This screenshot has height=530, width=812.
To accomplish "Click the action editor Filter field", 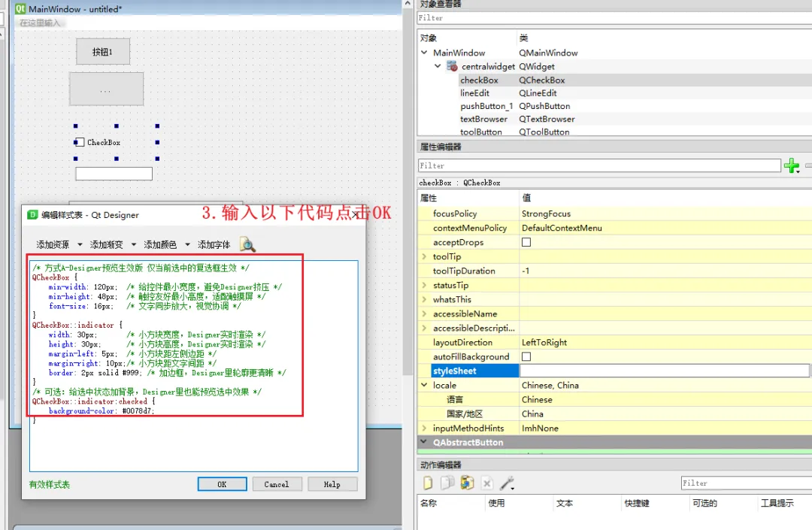I will (747, 483).
